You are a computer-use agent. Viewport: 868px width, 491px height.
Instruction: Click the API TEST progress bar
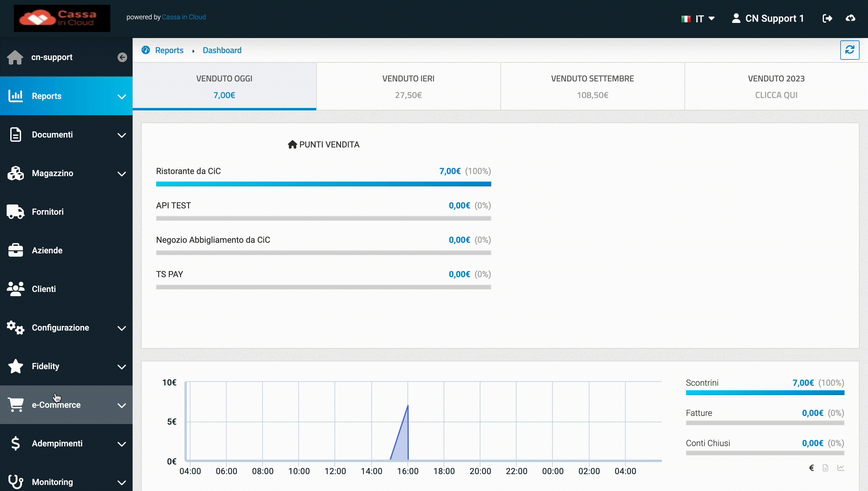pyautogui.click(x=323, y=218)
